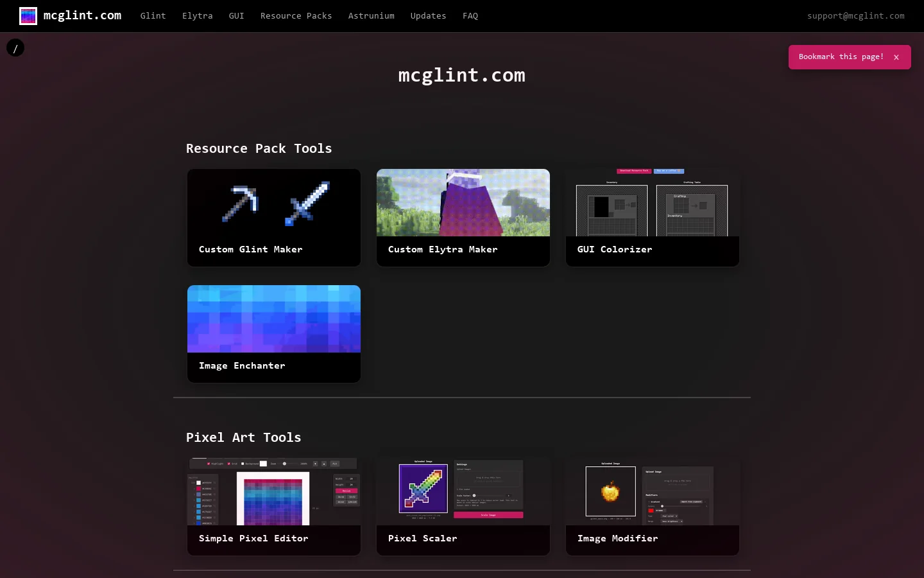Open Custom Glint Maker pickaxe and sword thumbnail
Image resolution: width=924 pixels, height=578 pixels.
pos(274,203)
